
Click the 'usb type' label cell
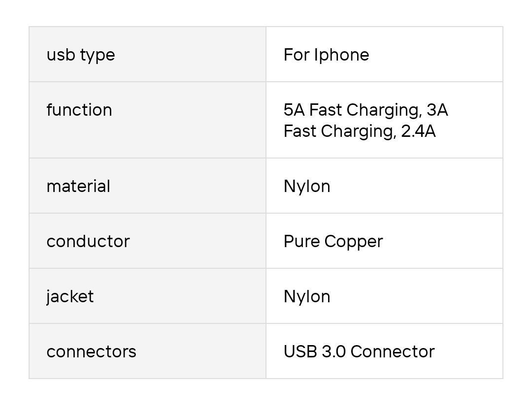(148, 54)
